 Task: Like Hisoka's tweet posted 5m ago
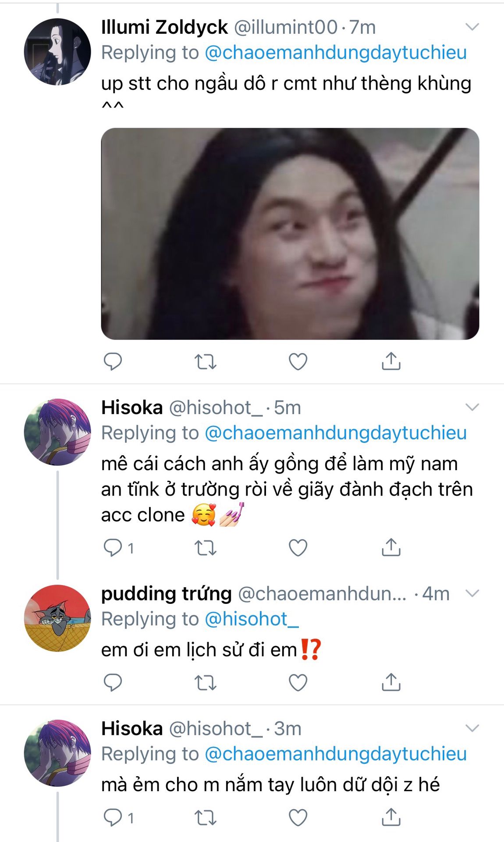coord(298,548)
